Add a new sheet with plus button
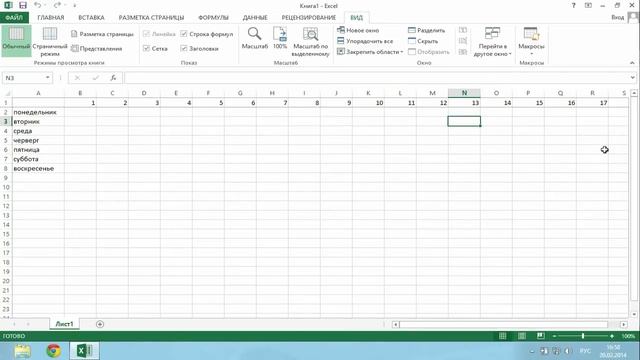 100,324
